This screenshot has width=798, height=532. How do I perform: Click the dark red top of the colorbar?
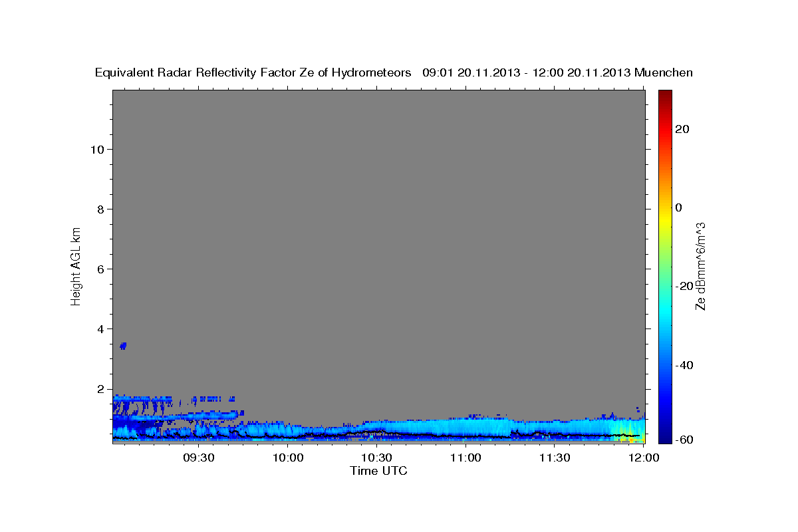pos(665,95)
